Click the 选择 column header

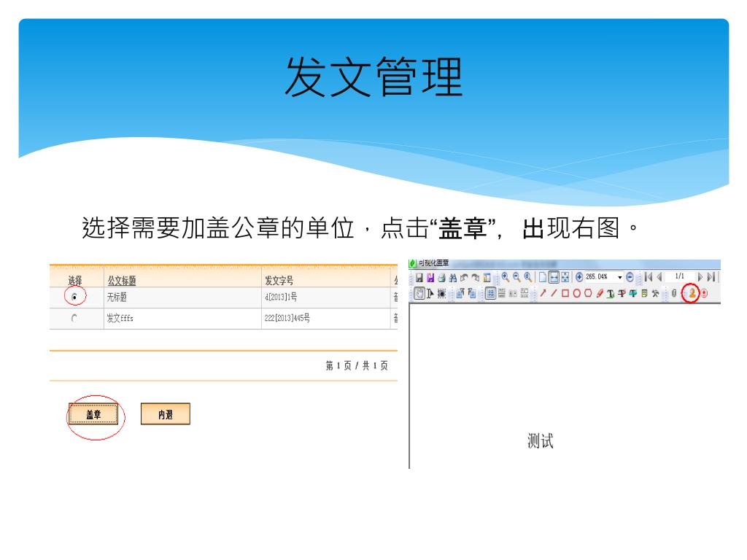click(x=75, y=281)
